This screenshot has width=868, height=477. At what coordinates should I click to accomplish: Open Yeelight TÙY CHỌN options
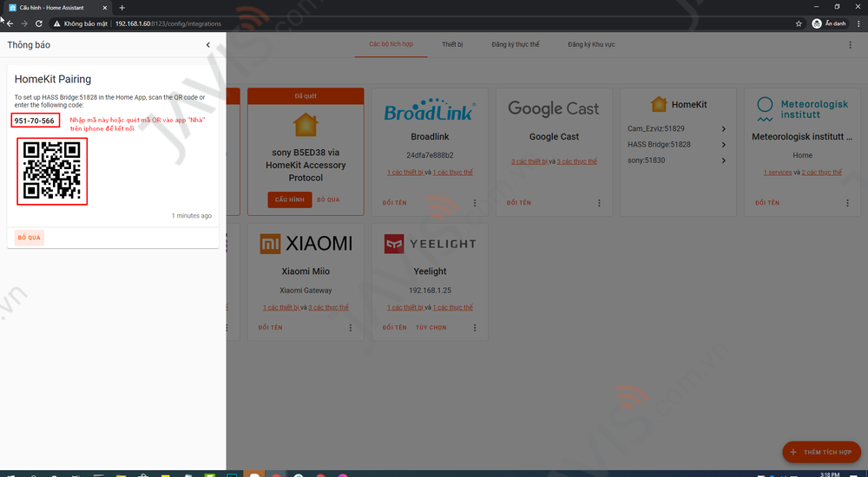click(x=431, y=328)
